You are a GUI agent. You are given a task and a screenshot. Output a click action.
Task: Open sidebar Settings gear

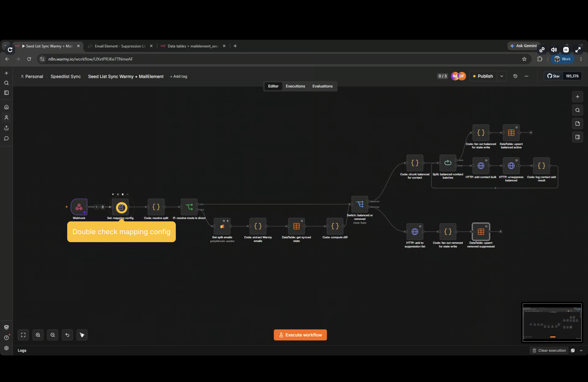(6, 348)
